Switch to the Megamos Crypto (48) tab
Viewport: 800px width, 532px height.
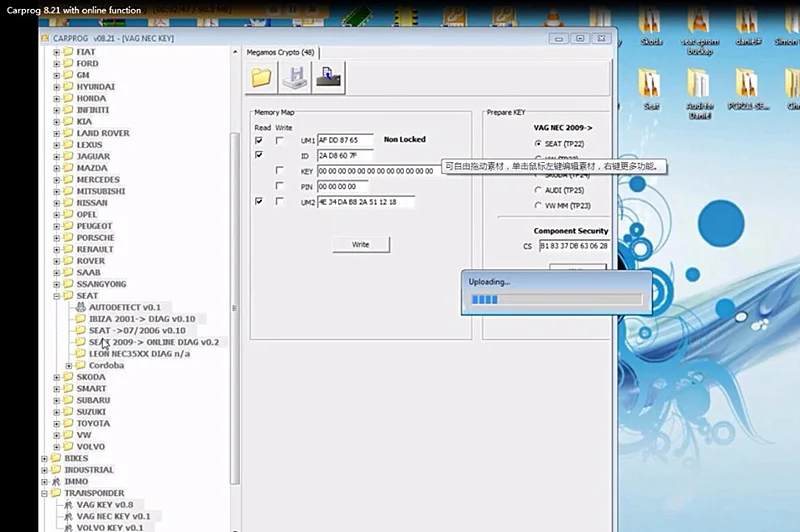coord(281,53)
